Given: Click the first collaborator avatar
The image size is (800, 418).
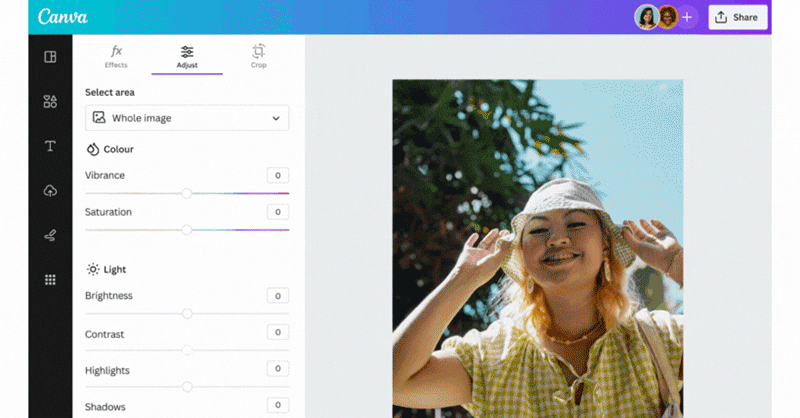Looking at the screenshot, I should pos(646,17).
